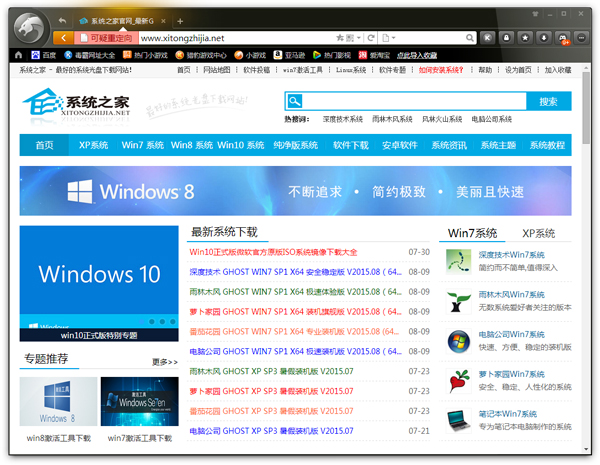Screen dimensions: 600x465
Task: Open the more options toolbar button
Action: tap(581, 38)
